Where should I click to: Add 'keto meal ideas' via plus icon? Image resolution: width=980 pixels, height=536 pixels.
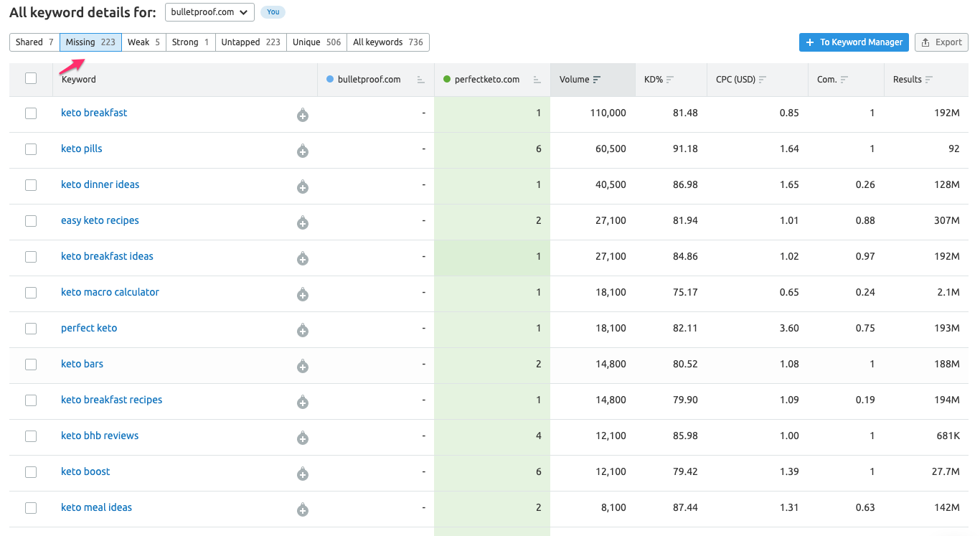click(303, 509)
